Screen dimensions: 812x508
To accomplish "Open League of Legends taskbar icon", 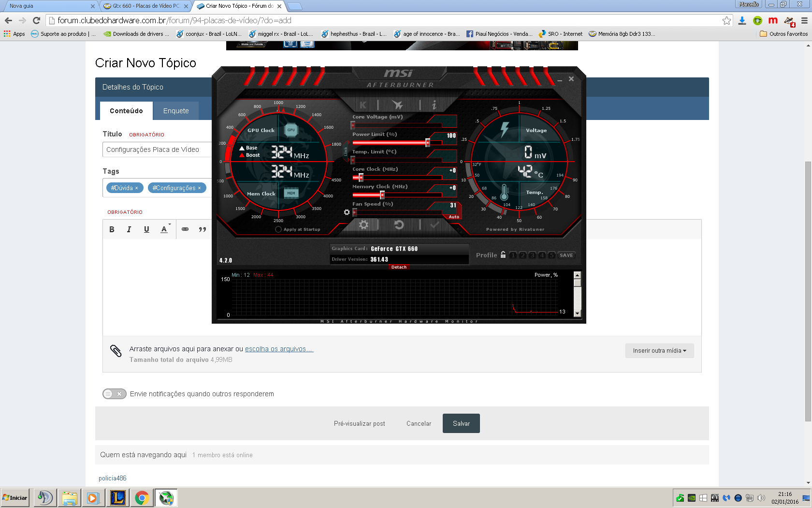I will 118,498.
